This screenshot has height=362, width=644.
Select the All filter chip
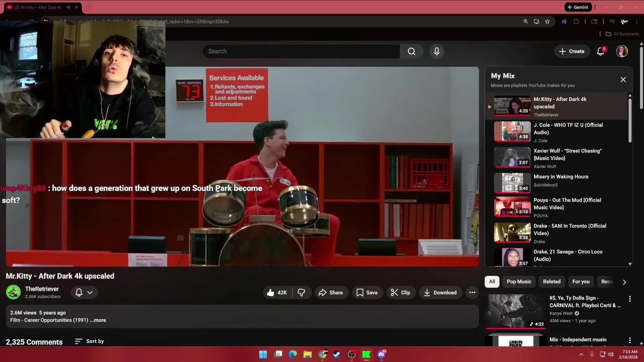click(492, 282)
